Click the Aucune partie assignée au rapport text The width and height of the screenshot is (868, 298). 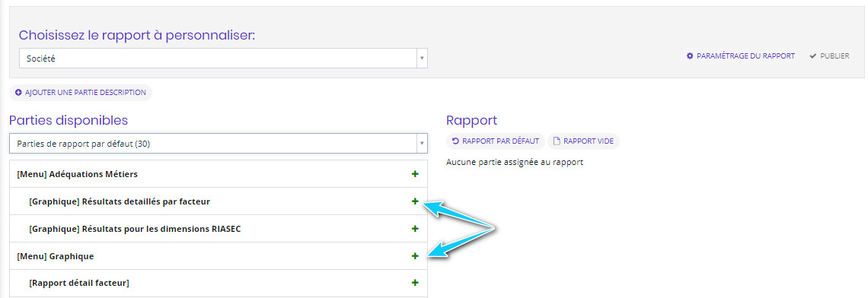coord(514,163)
